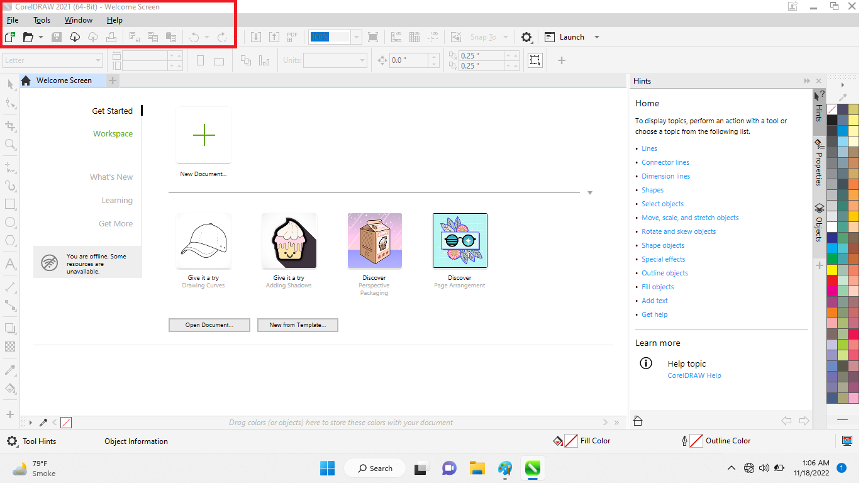Click the Full-screen preview icon
The image size is (868, 488).
(x=373, y=37)
